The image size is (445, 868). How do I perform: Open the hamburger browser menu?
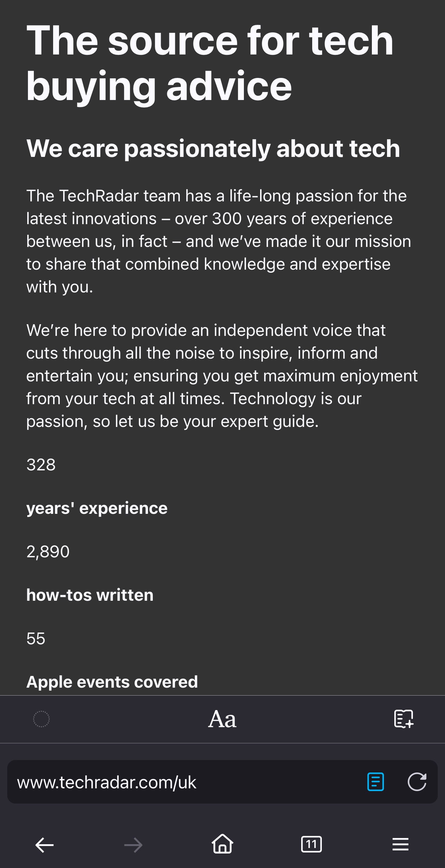400,845
